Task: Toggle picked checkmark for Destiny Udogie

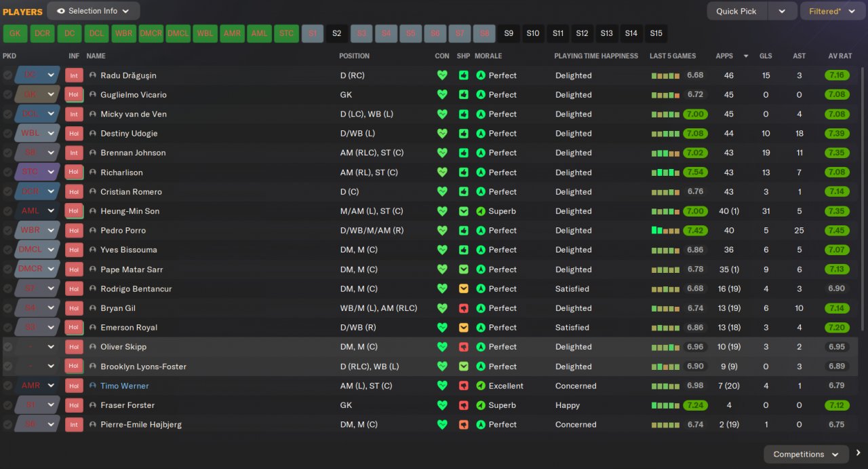Action: pyautogui.click(x=7, y=134)
